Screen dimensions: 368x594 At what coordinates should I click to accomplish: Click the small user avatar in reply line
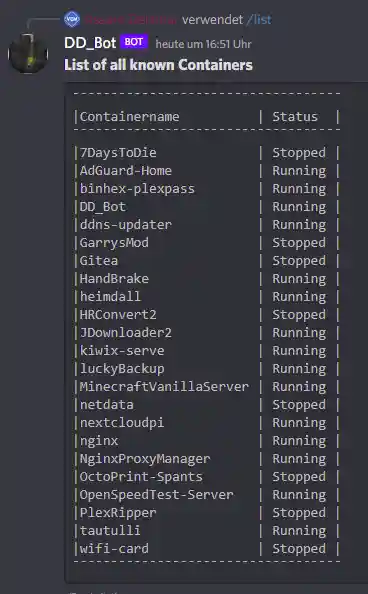pyautogui.click(x=72, y=19)
